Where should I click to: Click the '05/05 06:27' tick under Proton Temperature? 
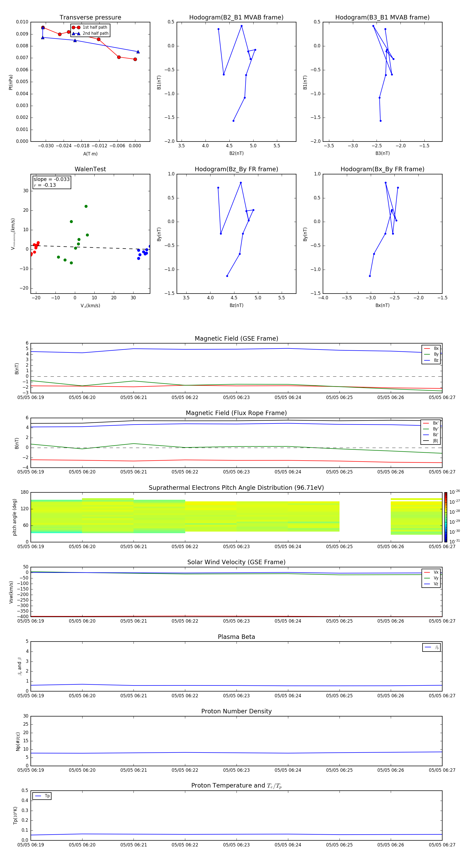coord(442,845)
